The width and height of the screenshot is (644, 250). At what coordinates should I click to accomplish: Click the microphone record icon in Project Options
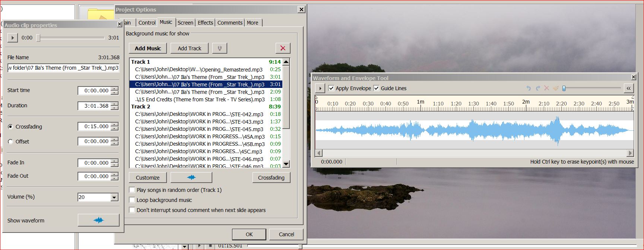tap(219, 48)
